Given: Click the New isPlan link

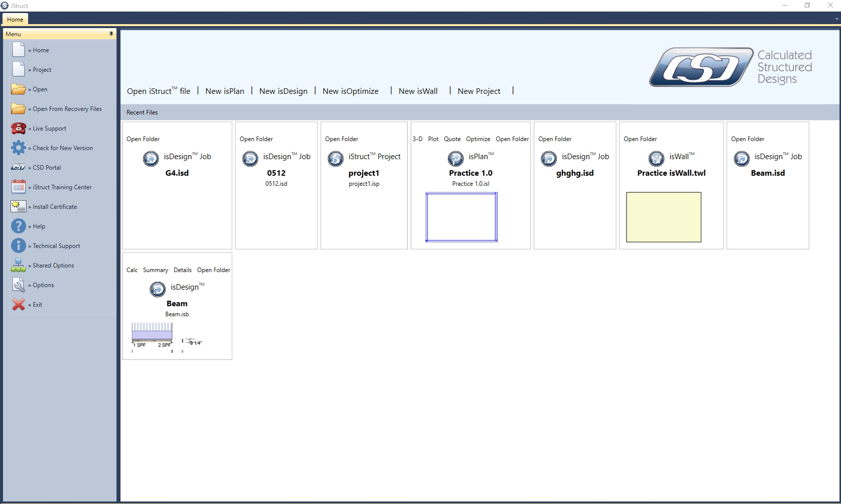Looking at the screenshot, I should pos(224,91).
